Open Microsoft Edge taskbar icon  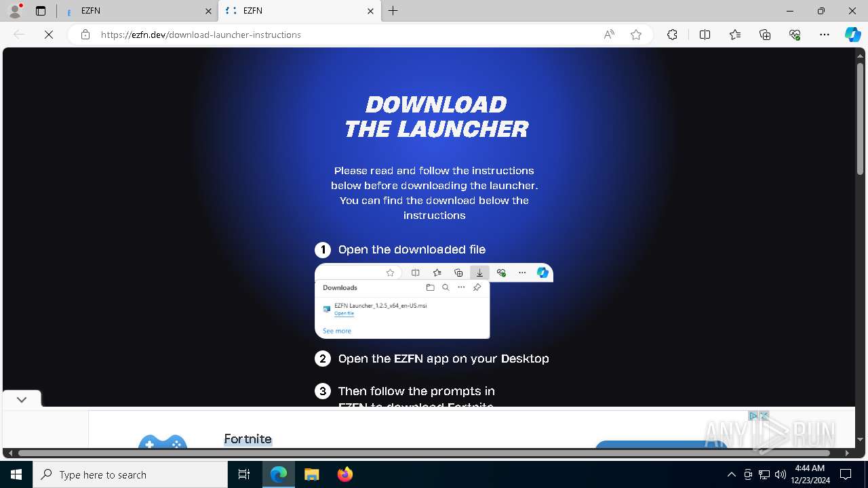click(x=279, y=474)
